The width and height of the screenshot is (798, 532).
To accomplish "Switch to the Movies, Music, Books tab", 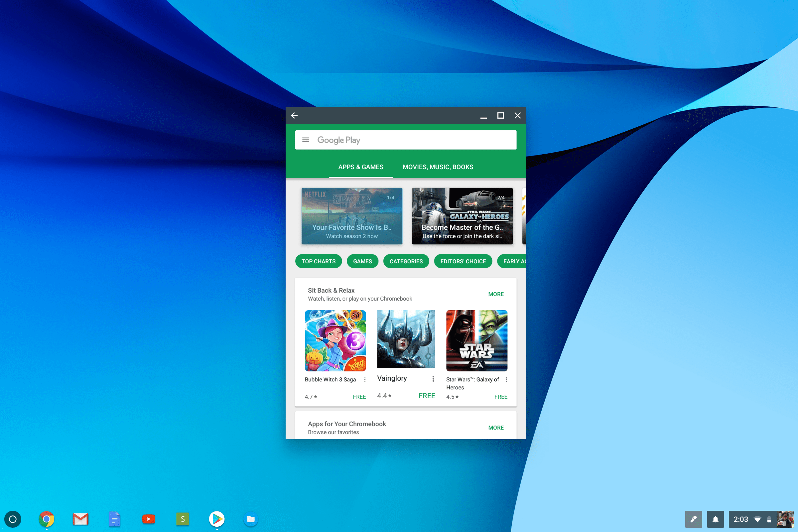I will [x=438, y=167].
